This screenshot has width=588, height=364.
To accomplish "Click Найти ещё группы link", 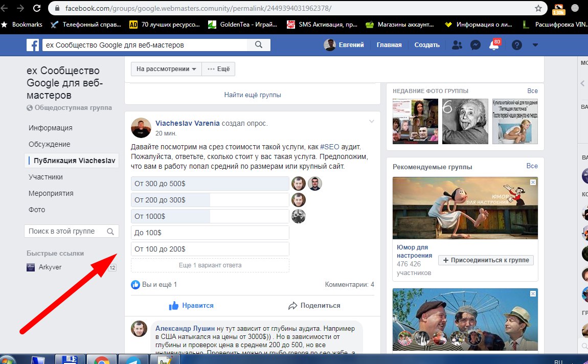I will click(253, 95).
